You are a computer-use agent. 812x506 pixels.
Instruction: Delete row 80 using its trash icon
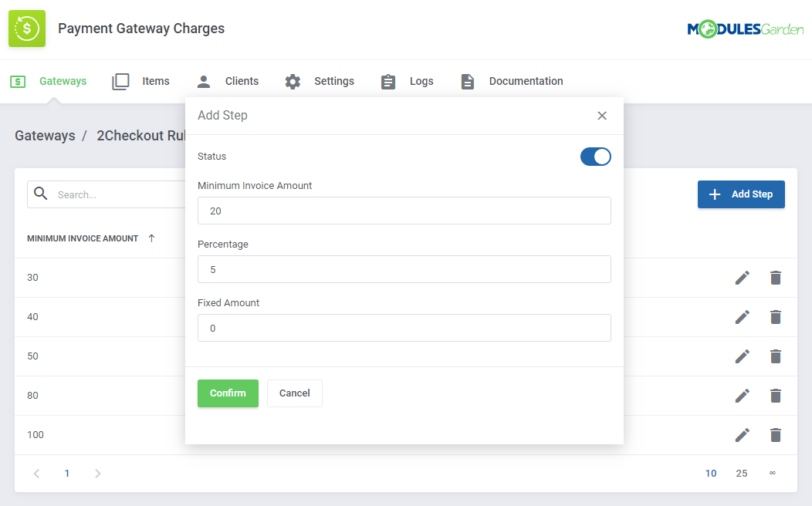pyautogui.click(x=776, y=395)
